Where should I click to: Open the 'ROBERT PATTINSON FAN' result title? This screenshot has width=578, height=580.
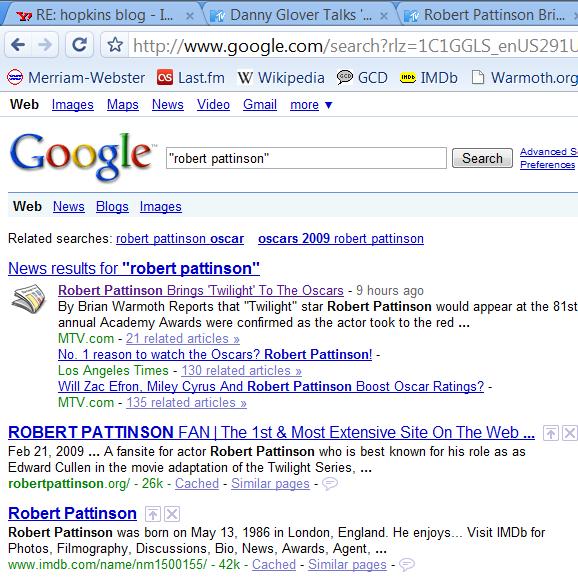(271, 433)
